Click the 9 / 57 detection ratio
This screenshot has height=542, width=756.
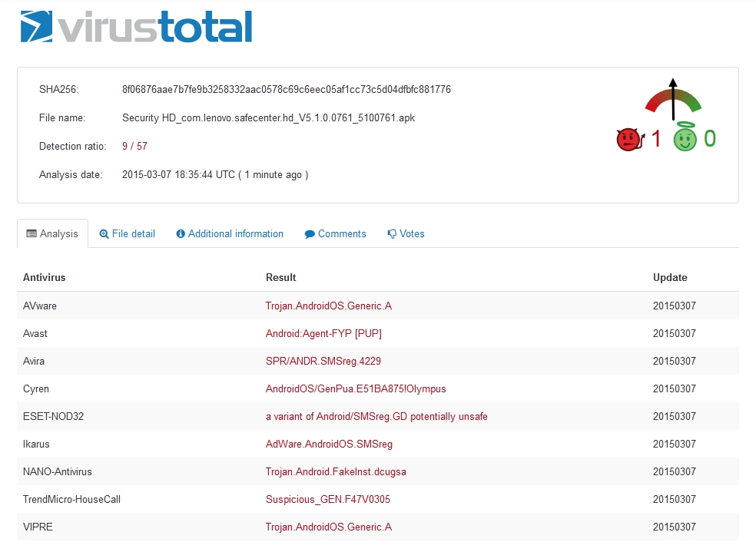[134, 146]
